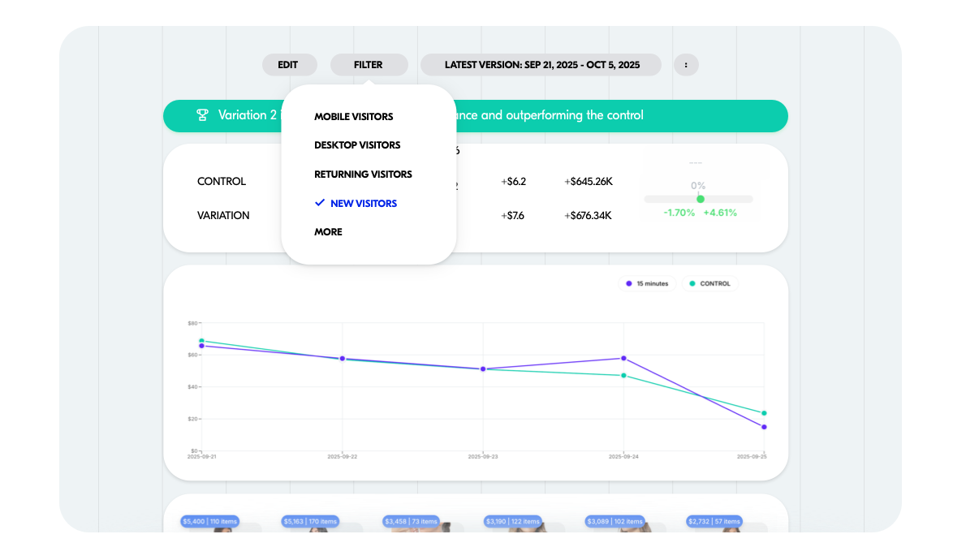Select Mobile Visitors from the filter menu
The height and width of the screenshot is (560, 966).
[x=353, y=117]
